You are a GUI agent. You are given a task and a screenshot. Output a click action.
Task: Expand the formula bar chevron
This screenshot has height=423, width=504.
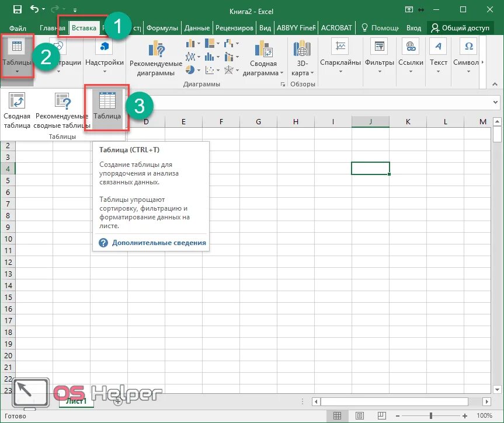[x=495, y=102]
